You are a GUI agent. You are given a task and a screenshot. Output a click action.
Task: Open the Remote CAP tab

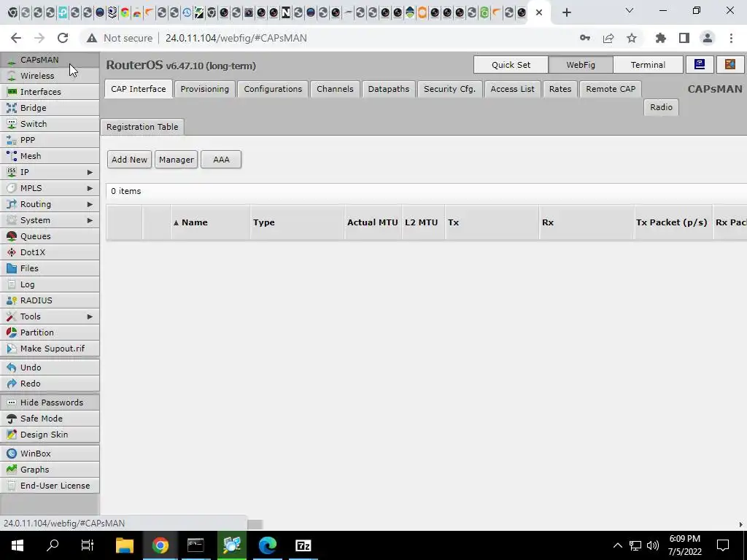(x=611, y=89)
